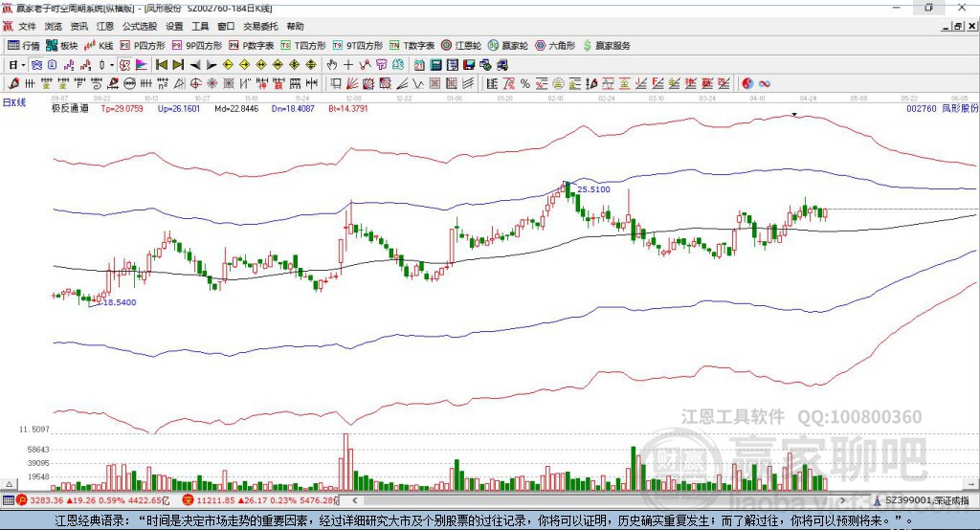
Task: Select the last yellow diamond arrow icon
Action: [311, 65]
